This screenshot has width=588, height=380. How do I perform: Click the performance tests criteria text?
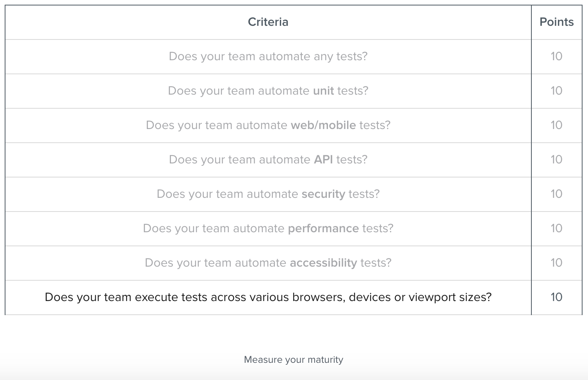268,228
